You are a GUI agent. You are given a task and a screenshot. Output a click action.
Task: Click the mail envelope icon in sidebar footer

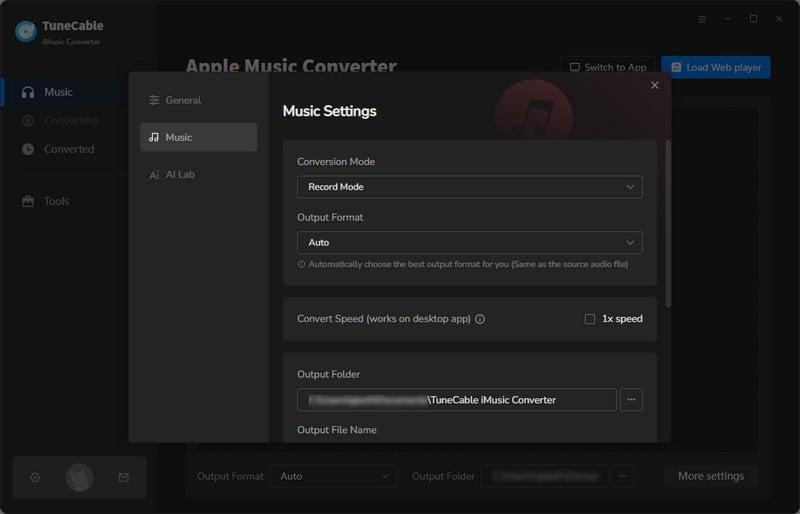point(123,478)
